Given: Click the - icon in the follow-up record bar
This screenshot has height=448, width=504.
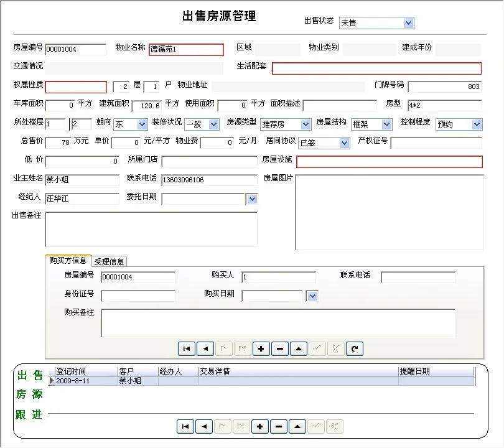Looking at the screenshot, I should [x=278, y=426].
